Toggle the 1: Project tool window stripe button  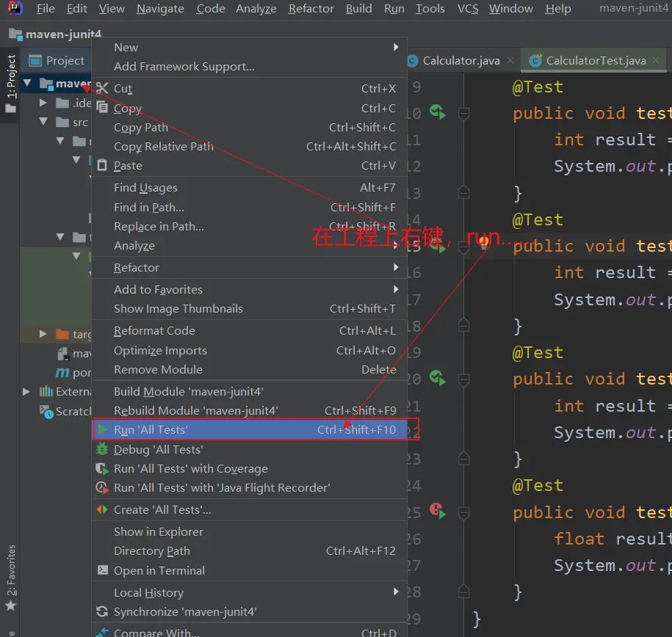tap(11, 79)
